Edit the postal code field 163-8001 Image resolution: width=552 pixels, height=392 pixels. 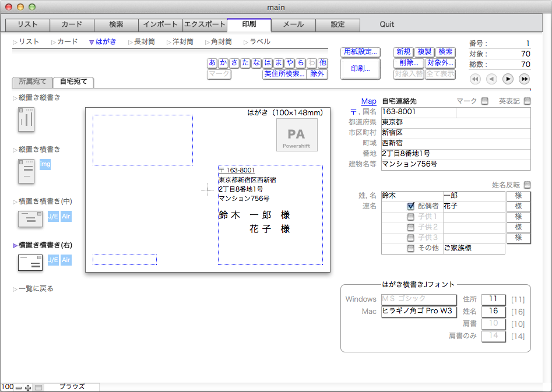click(419, 112)
